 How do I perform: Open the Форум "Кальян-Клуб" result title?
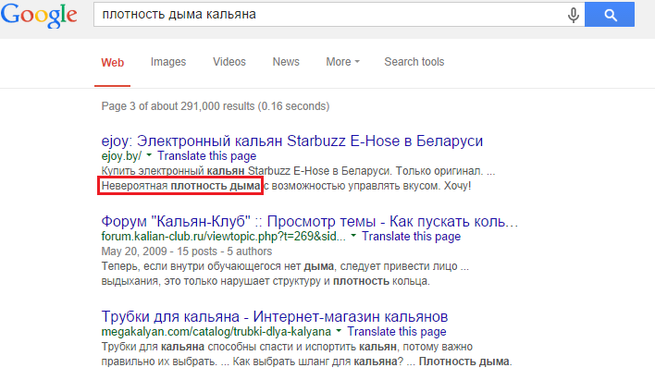point(310,221)
